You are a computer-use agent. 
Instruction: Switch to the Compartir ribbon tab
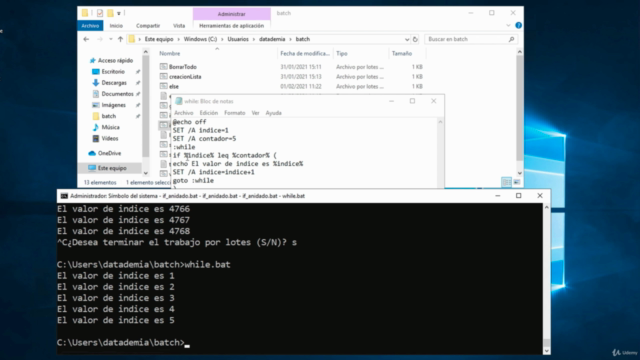click(148, 26)
